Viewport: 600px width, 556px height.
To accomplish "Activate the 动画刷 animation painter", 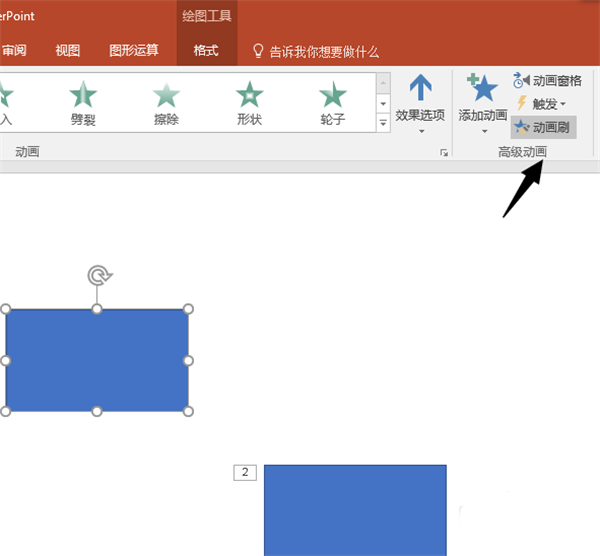I will pyautogui.click(x=543, y=127).
